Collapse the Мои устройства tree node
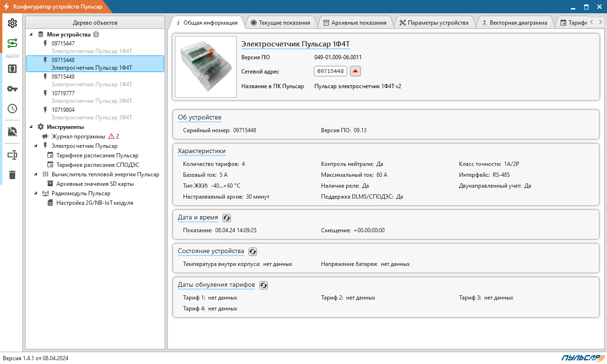607x364 pixels. point(31,35)
